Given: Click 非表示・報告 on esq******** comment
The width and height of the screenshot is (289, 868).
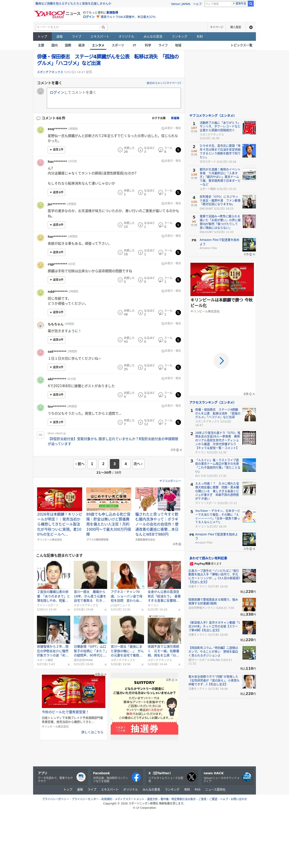Looking at the screenshot, I should 171,128.
